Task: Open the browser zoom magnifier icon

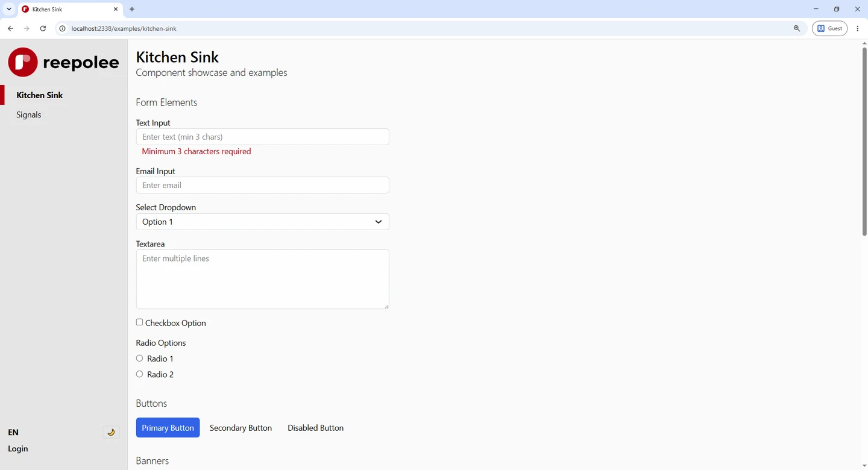Action: pos(797,28)
